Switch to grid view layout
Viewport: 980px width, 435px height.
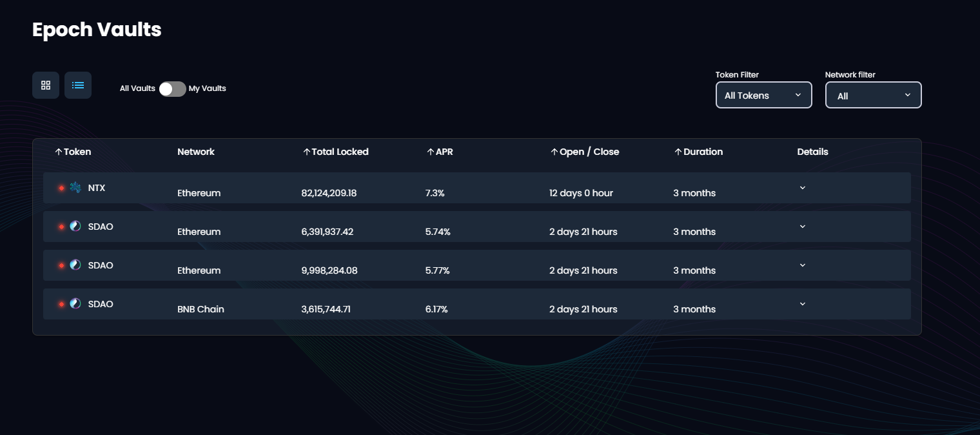point(46,85)
